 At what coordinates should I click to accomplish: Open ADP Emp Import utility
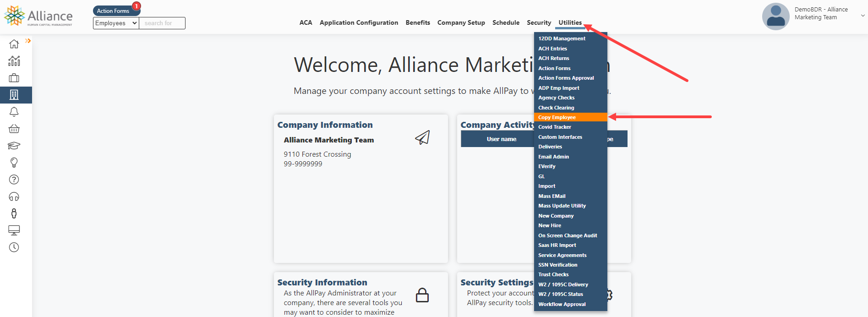coord(571,88)
